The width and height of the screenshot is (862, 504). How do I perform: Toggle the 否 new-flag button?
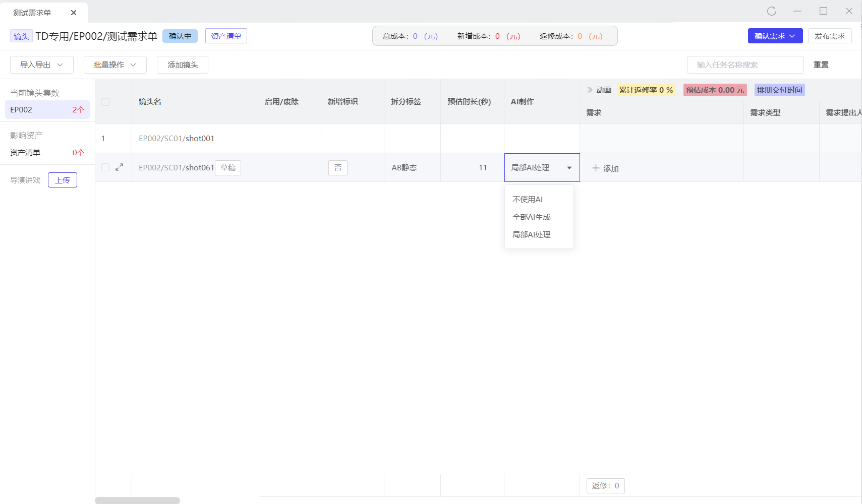click(338, 168)
